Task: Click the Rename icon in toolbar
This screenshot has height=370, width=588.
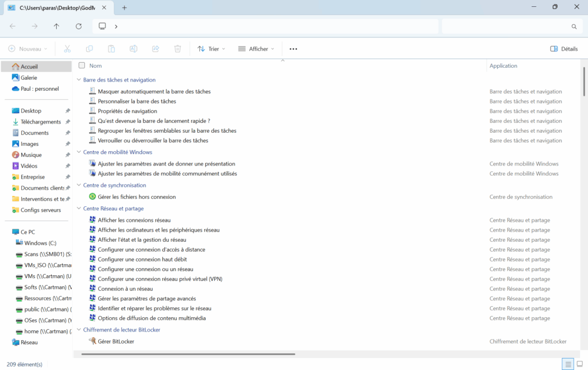Action: click(x=133, y=49)
